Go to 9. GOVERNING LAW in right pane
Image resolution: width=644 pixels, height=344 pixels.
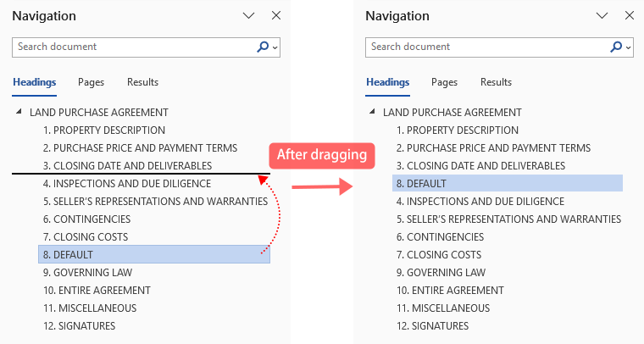point(441,273)
